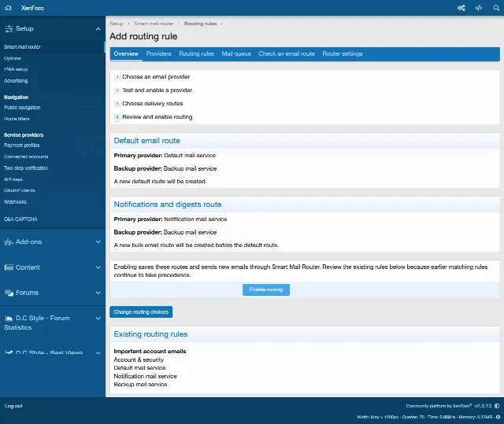Open Routing rules breadcrumb link

coord(200,24)
